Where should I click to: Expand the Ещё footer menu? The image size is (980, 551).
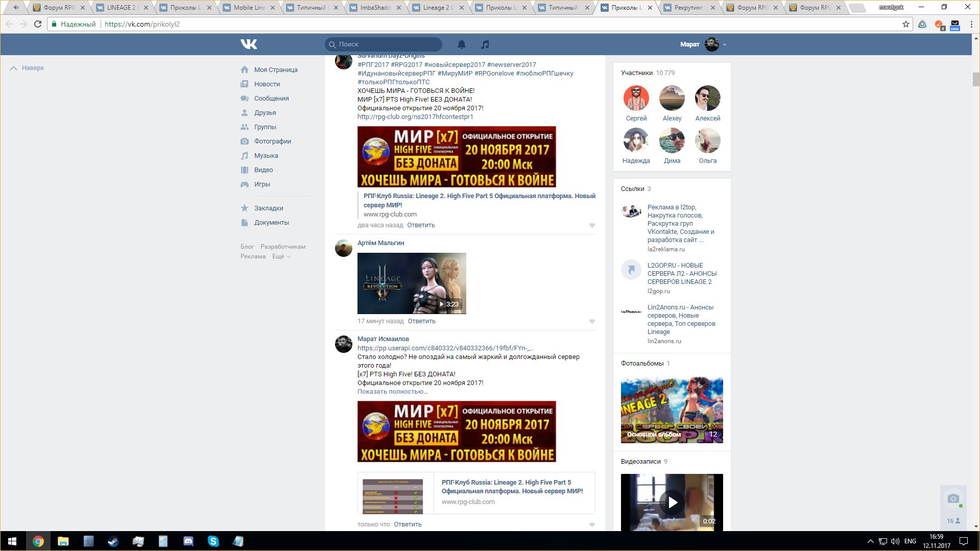pyautogui.click(x=281, y=256)
